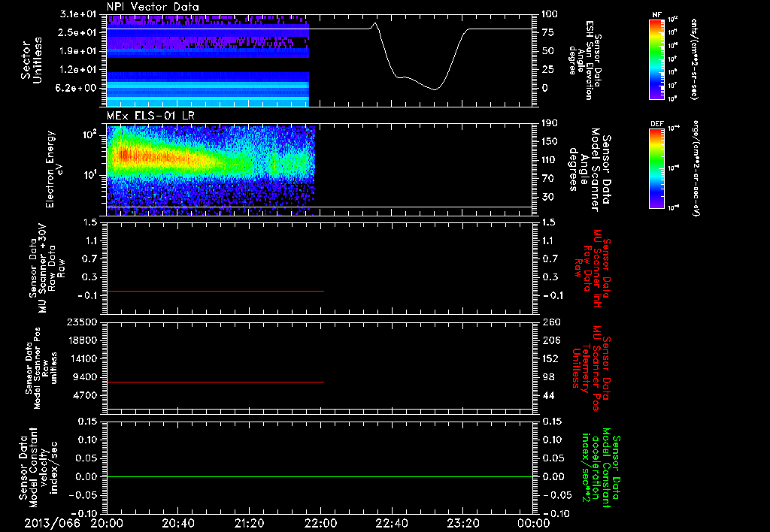The height and width of the screenshot is (532, 770).
Task: Select the red 'MU Scanner Pos Telemetry' title
Action: click(x=592, y=368)
